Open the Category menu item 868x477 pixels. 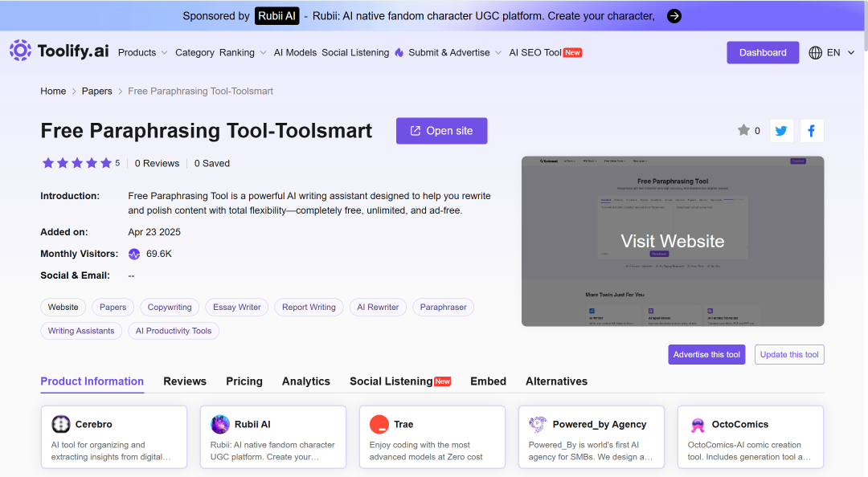point(194,52)
